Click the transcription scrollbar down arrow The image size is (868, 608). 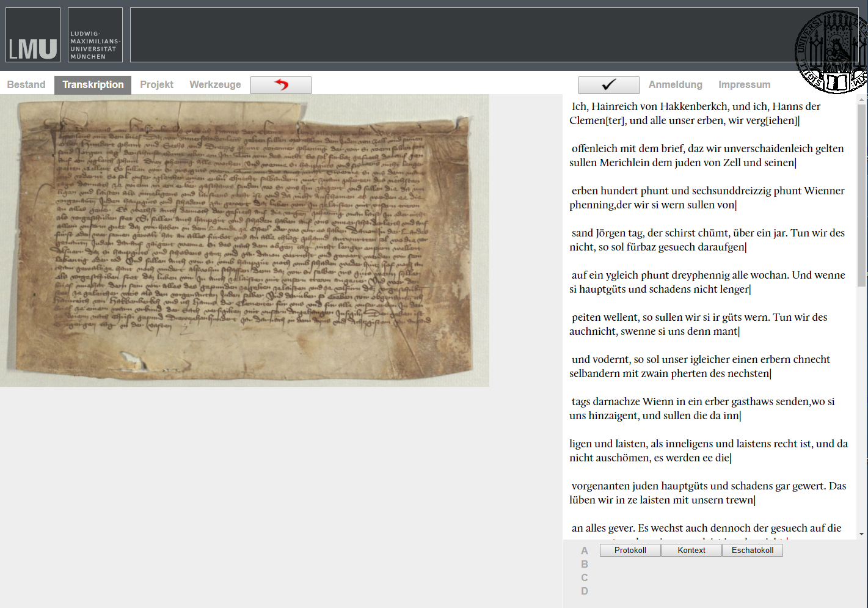coord(861,534)
